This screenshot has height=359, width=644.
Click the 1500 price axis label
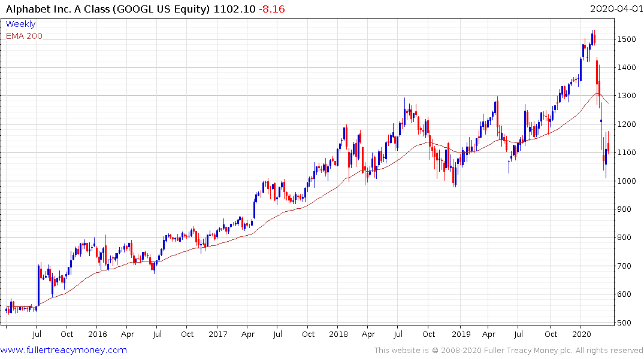[x=627, y=39]
